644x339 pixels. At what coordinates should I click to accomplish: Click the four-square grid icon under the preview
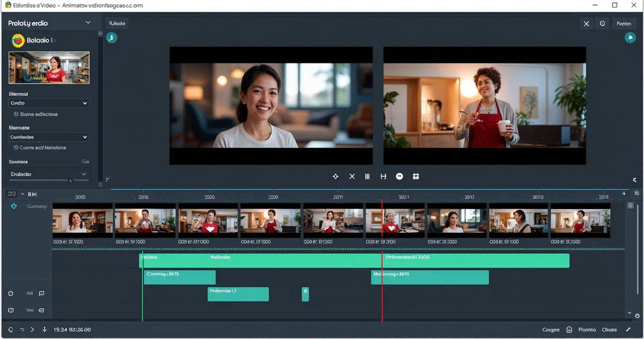point(416,176)
